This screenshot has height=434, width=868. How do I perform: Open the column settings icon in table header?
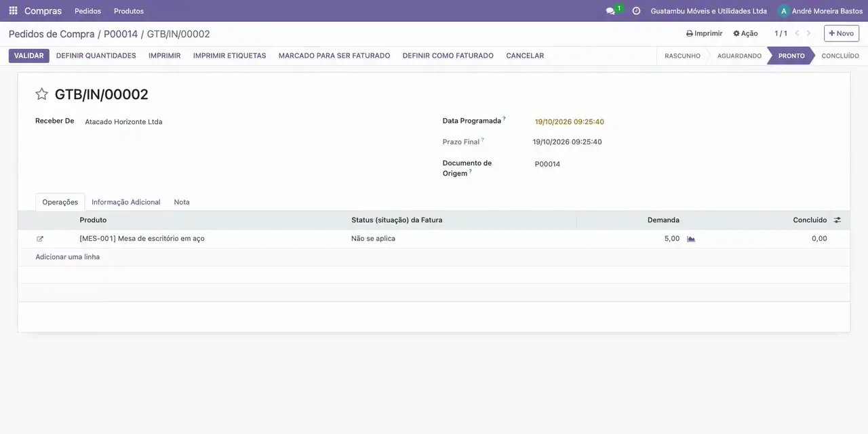coord(837,220)
